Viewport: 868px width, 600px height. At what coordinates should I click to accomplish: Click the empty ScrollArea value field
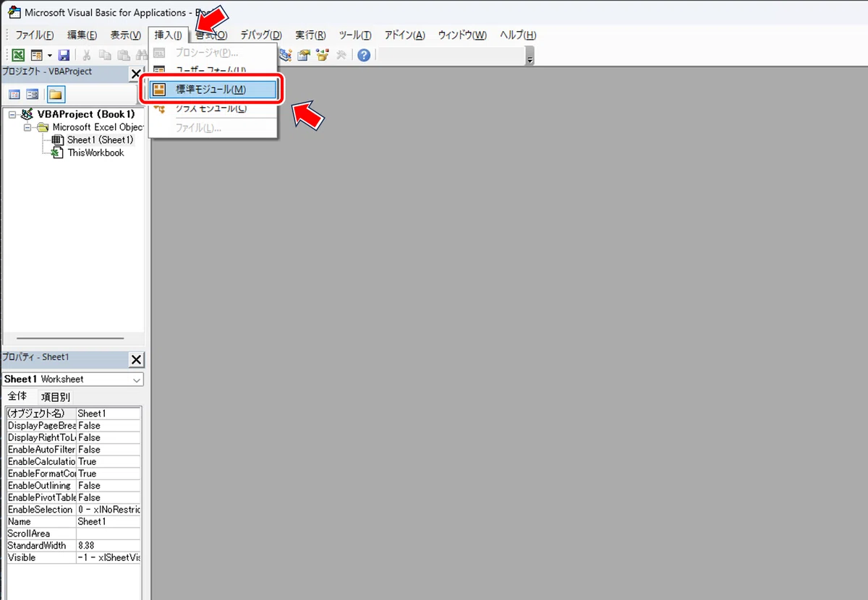[109, 533]
